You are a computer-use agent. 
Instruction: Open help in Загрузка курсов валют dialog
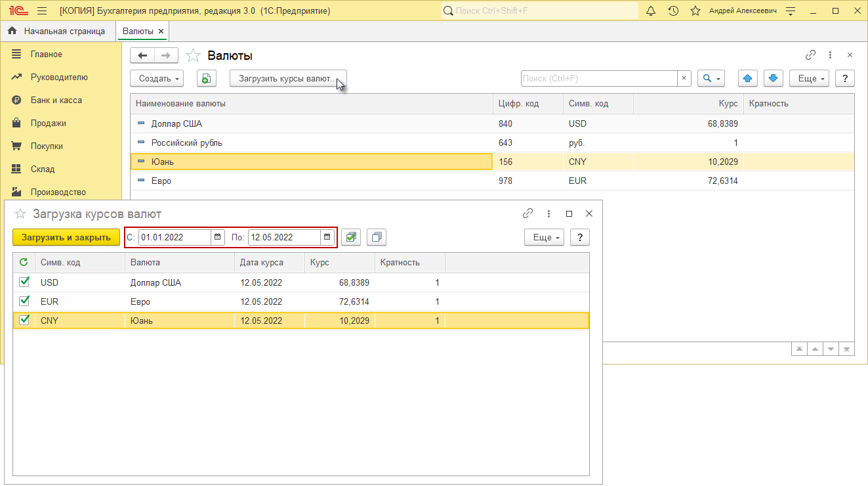[580, 237]
